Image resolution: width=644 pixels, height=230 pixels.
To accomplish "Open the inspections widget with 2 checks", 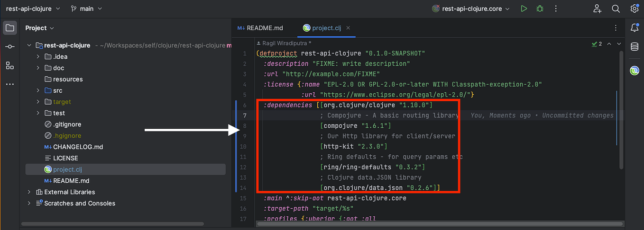I will (597, 44).
